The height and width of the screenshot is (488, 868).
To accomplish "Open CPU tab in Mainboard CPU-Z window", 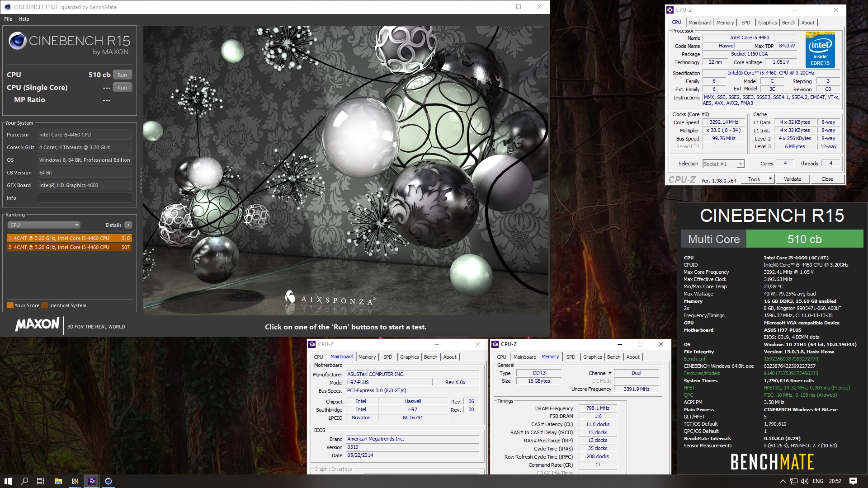I will (319, 357).
